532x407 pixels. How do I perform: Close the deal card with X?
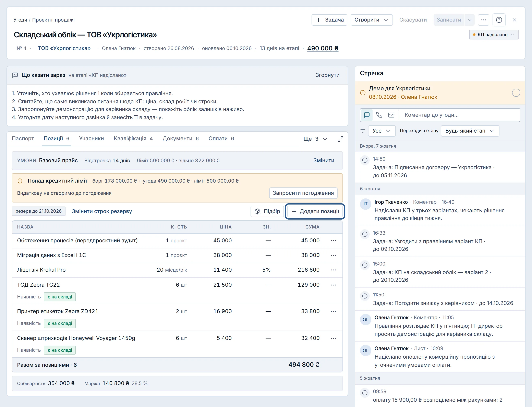514,20
